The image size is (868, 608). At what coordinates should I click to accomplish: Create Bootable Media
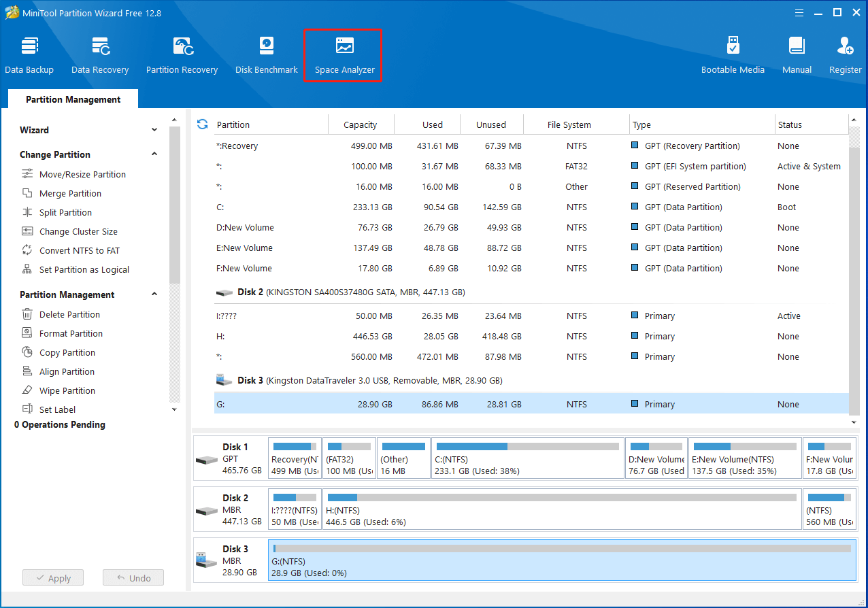click(x=733, y=55)
